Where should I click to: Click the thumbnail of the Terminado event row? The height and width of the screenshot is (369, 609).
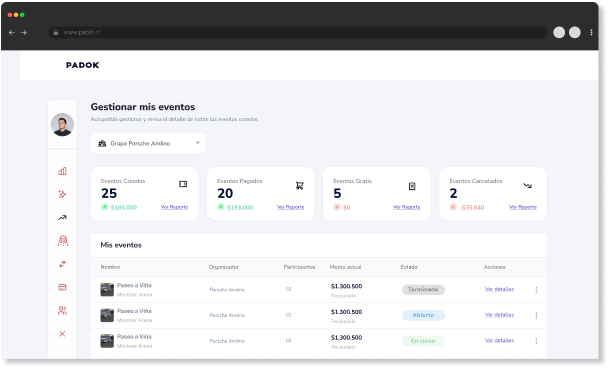tap(107, 290)
